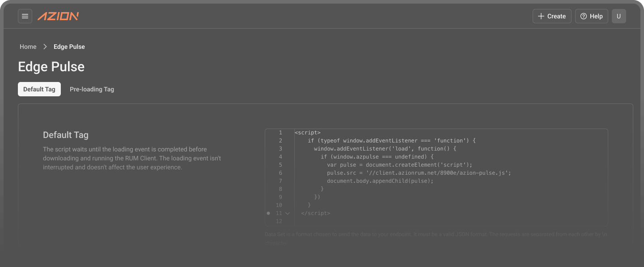Click line number 5 in code gutter
644x267 pixels.
pos(280,165)
